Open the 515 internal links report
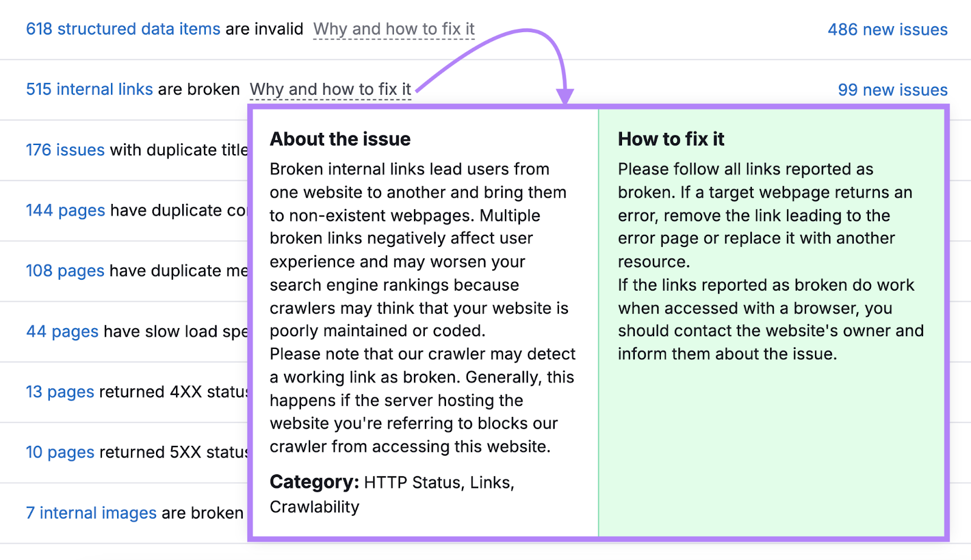Image resolution: width=971 pixels, height=560 pixels. click(x=89, y=89)
